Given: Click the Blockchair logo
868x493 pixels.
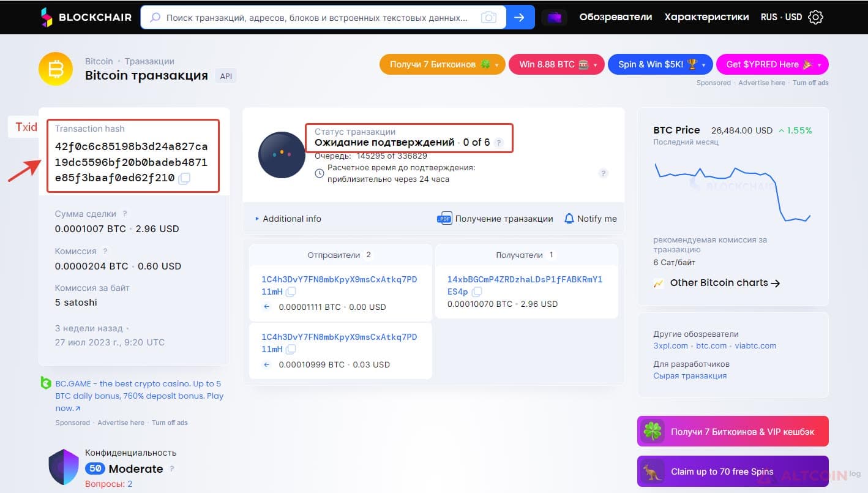Looking at the screenshot, I should tap(86, 17).
